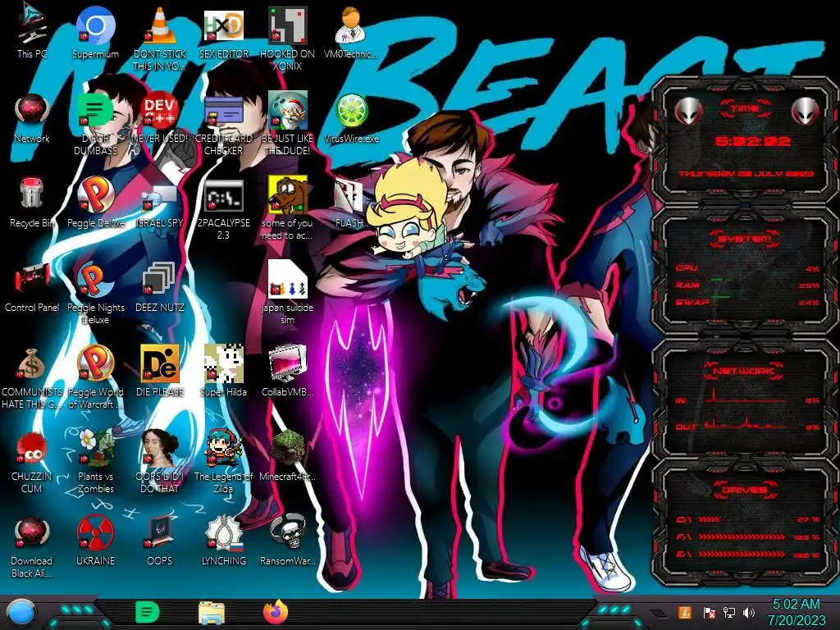The width and height of the screenshot is (840, 630).
Task: Click the RAM usage row in gadget
Action: point(747,285)
